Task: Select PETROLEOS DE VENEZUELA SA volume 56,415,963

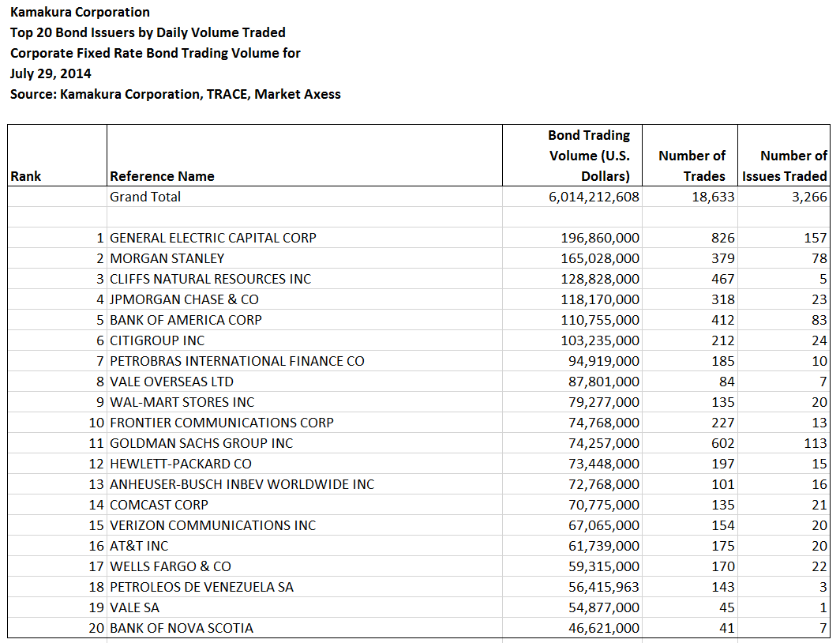Action: (x=604, y=587)
